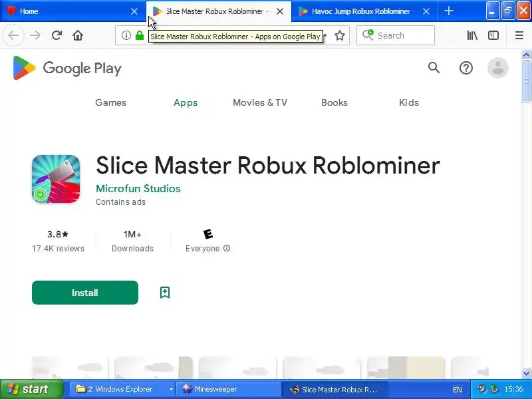Image resolution: width=532 pixels, height=399 pixels.
Task: Click the green padlock security icon
Action: pyautogui.click(x=140, y=35)
